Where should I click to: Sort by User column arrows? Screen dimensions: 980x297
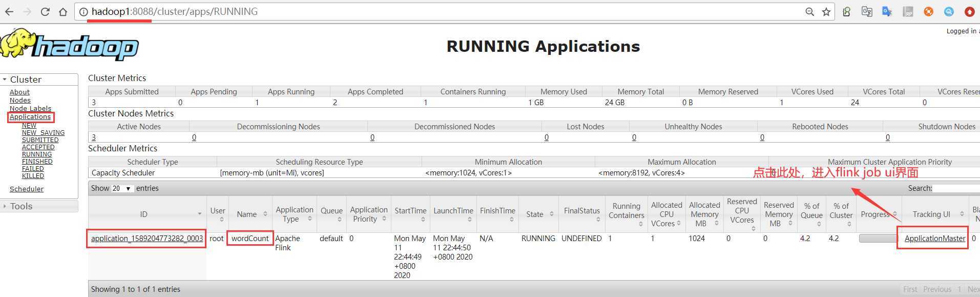(x=221, y=220)
